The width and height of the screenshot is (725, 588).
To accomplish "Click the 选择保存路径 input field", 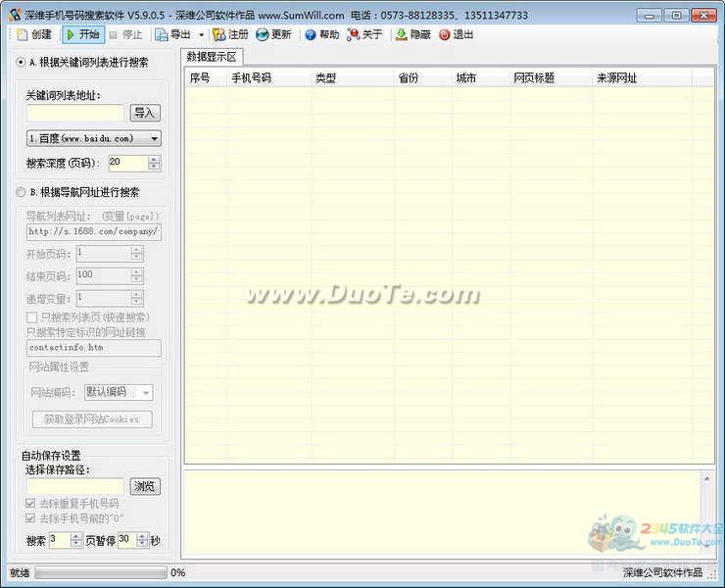I will [75, 486].
